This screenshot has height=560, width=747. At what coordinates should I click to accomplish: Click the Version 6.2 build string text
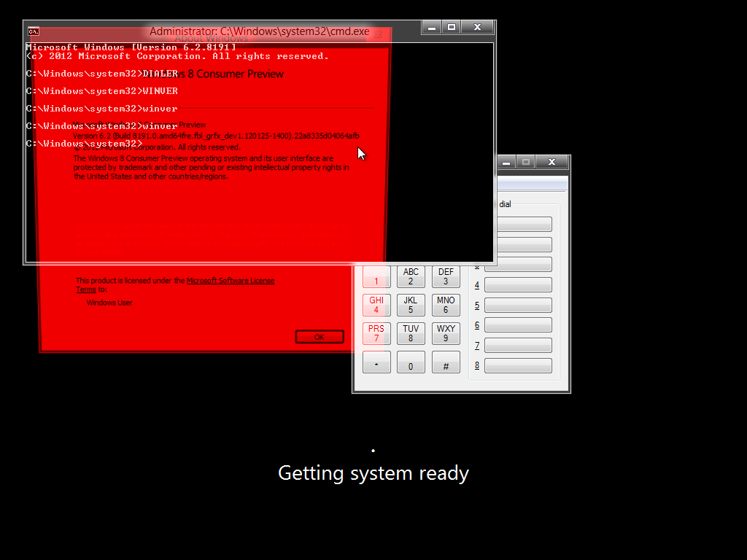[x=216, y=136]
